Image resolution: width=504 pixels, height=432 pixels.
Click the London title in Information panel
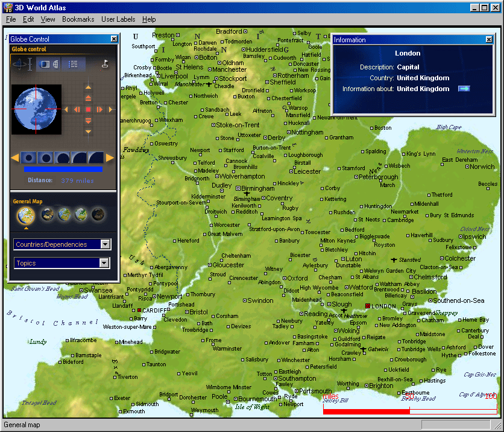click(408, 53)
